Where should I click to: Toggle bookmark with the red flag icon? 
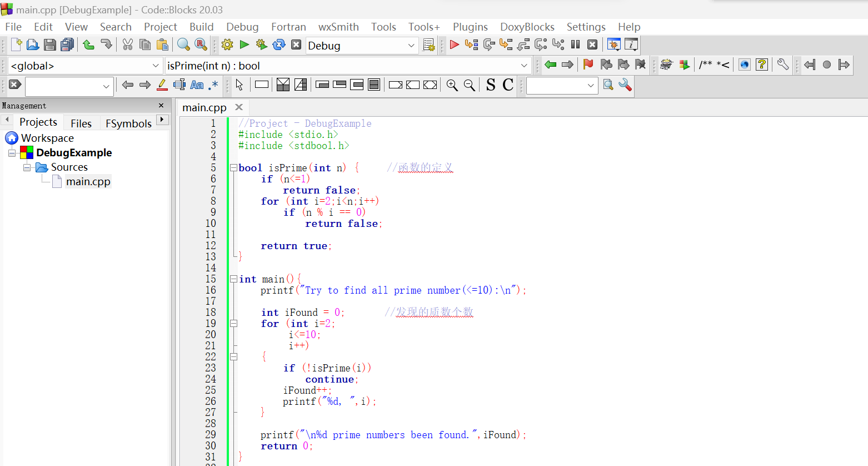coord(588,65)
